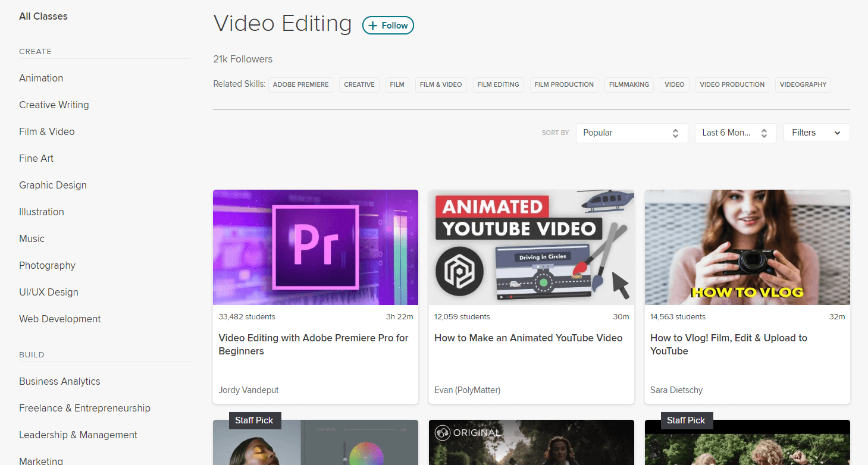The image size is (868, 465).
Task: Open the Photography category
Action: 48,265
